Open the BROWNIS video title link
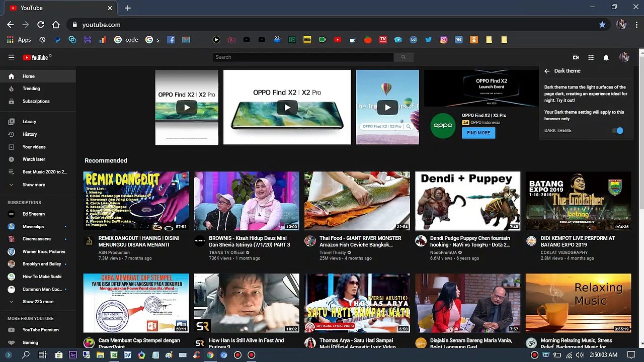644x362 pixels. pos(250,241)
